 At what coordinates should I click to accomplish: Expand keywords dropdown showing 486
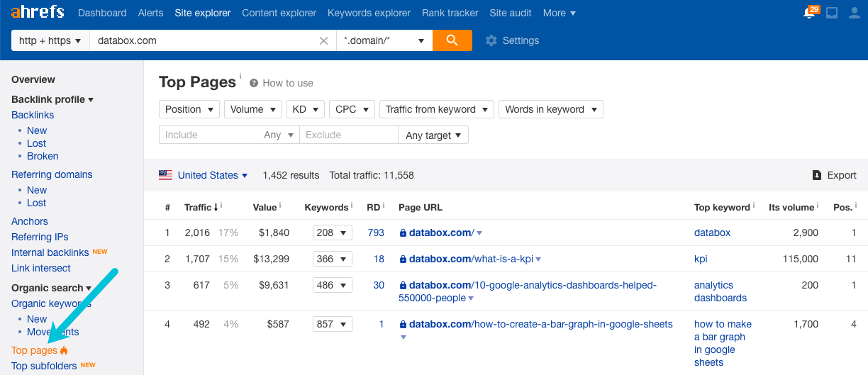pos(333,285)
